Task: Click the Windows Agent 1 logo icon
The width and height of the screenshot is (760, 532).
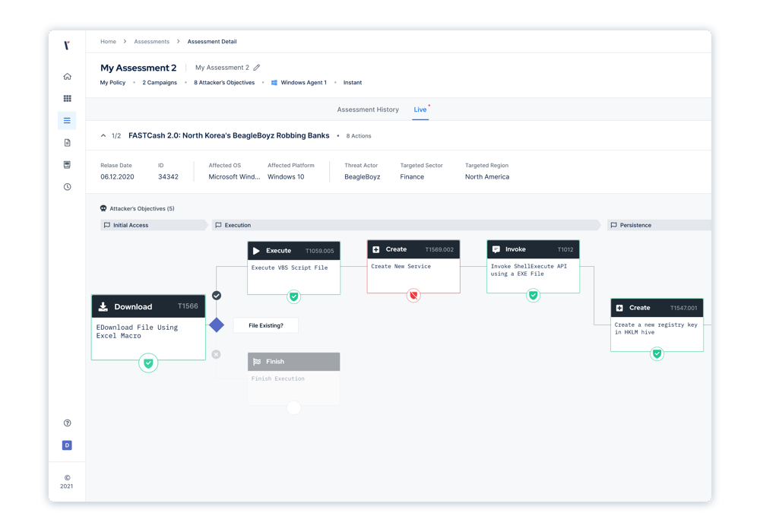Action: tap(274, 82)
